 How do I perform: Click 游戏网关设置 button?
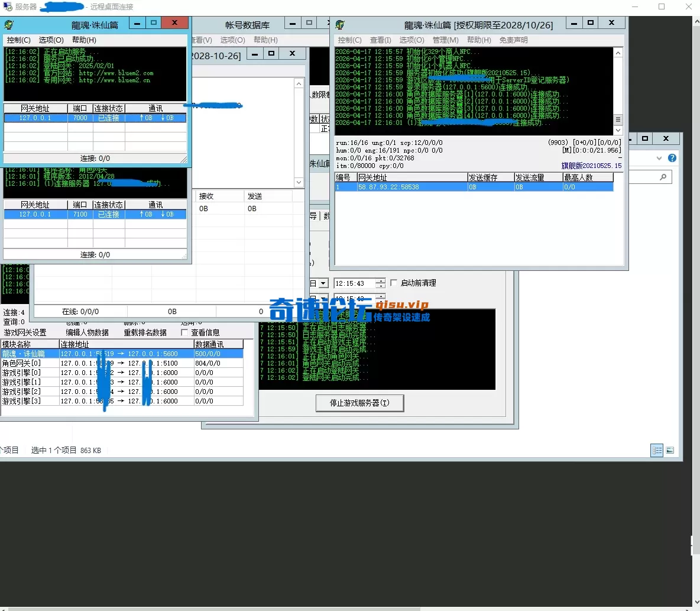click(x=25, y=332)
